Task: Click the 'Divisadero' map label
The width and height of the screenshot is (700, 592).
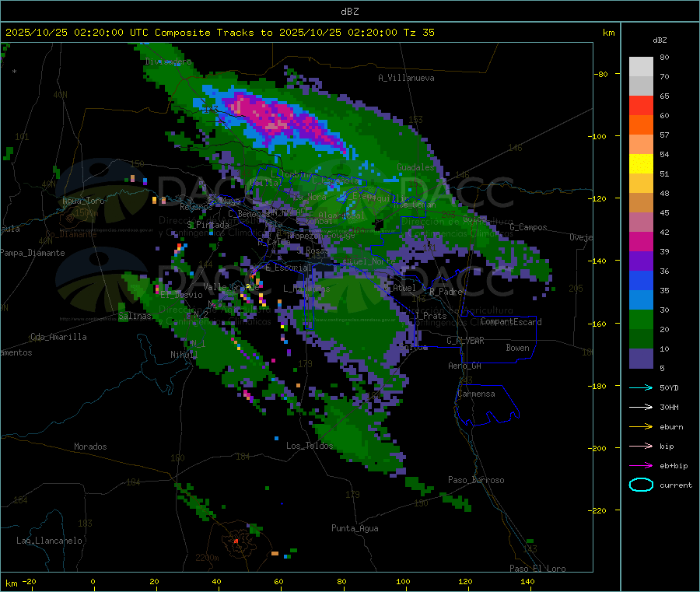Action: pos(168,61)
